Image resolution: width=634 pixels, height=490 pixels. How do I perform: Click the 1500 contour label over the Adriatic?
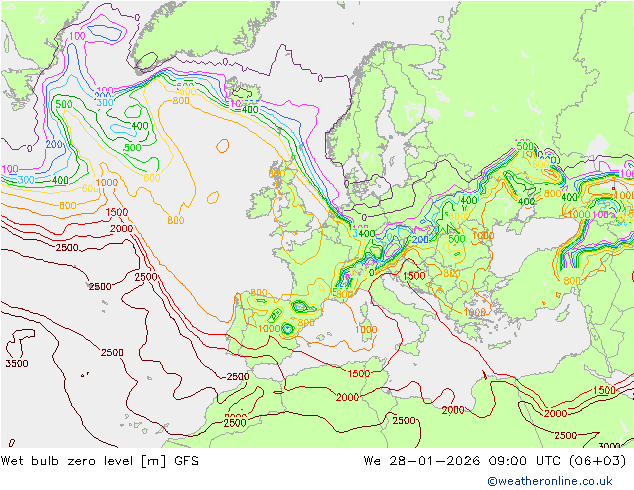(414, 276)
